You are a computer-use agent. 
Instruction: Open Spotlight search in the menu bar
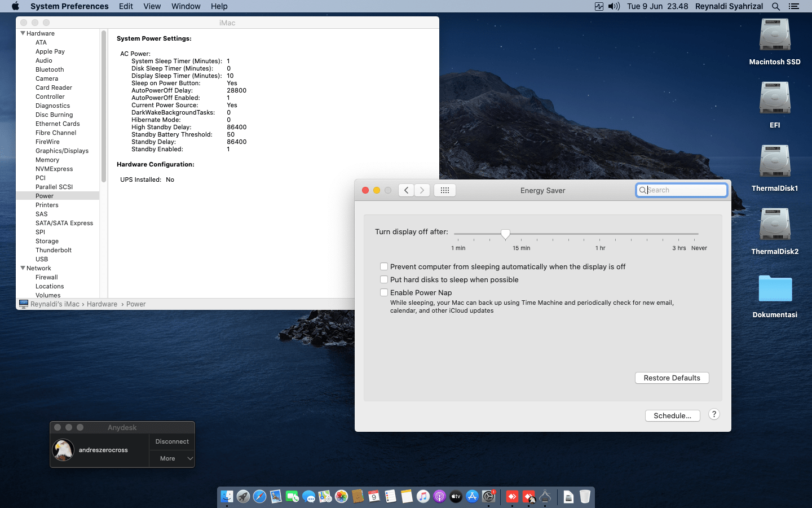click(776, 6)
